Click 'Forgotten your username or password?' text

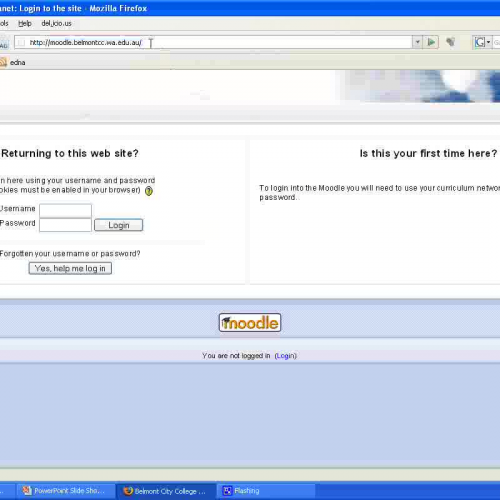(x=70, y=254)
